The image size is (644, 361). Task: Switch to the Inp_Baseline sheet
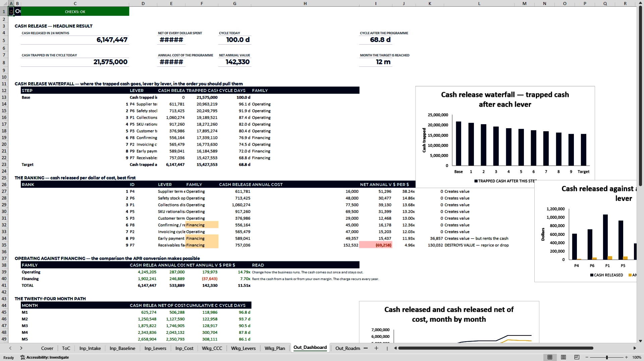tap(122, 348)
